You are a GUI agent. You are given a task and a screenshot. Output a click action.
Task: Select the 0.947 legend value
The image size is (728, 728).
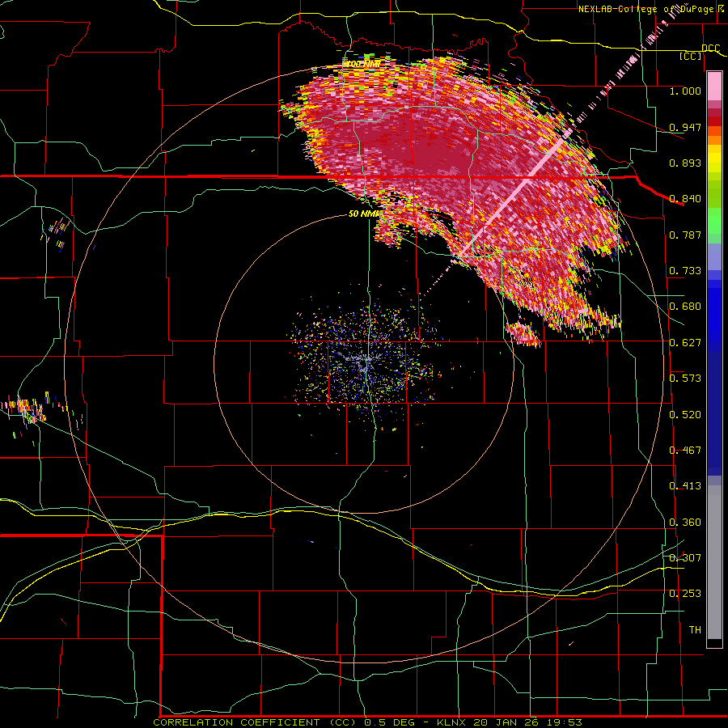[x=685, y=127]
